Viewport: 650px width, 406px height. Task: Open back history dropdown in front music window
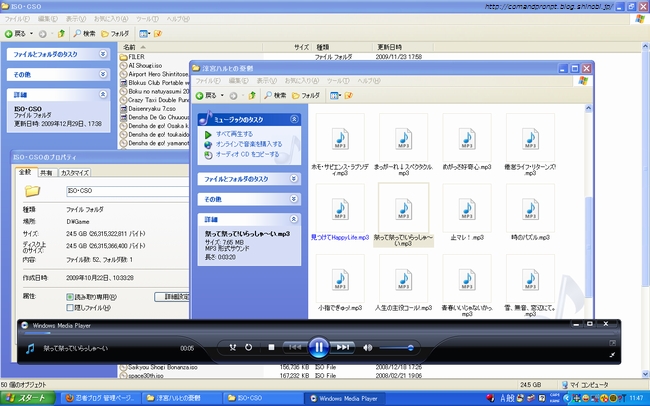point(222,96)
